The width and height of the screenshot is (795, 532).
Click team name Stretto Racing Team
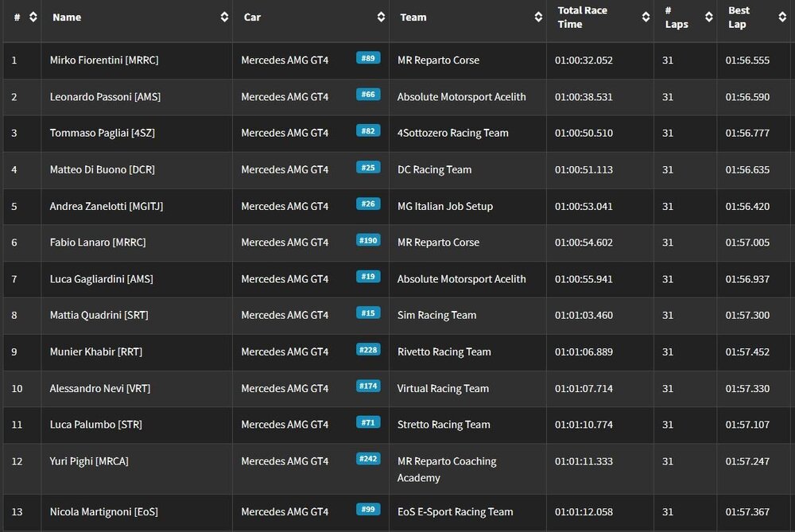click(444, 425)
